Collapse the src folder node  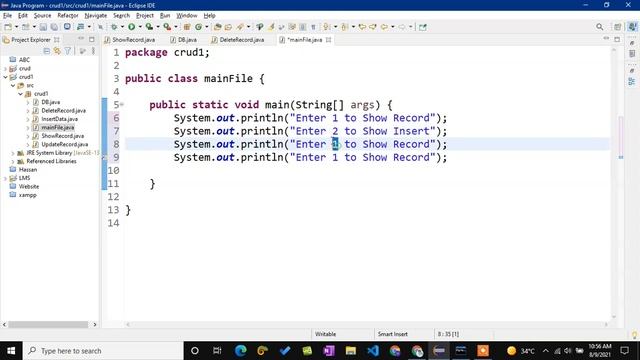pyautogui.click(x=13, y=85)
